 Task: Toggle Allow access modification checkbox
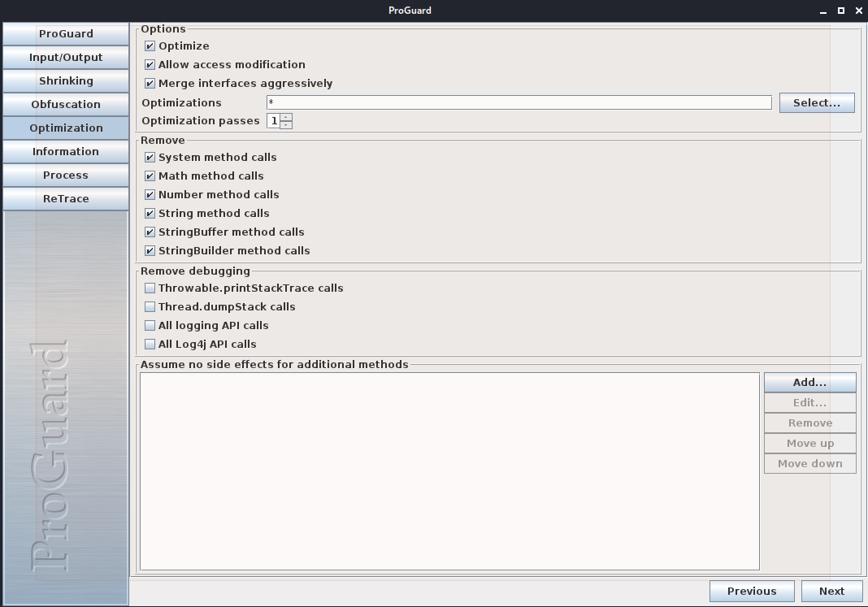tap(150, 65)
